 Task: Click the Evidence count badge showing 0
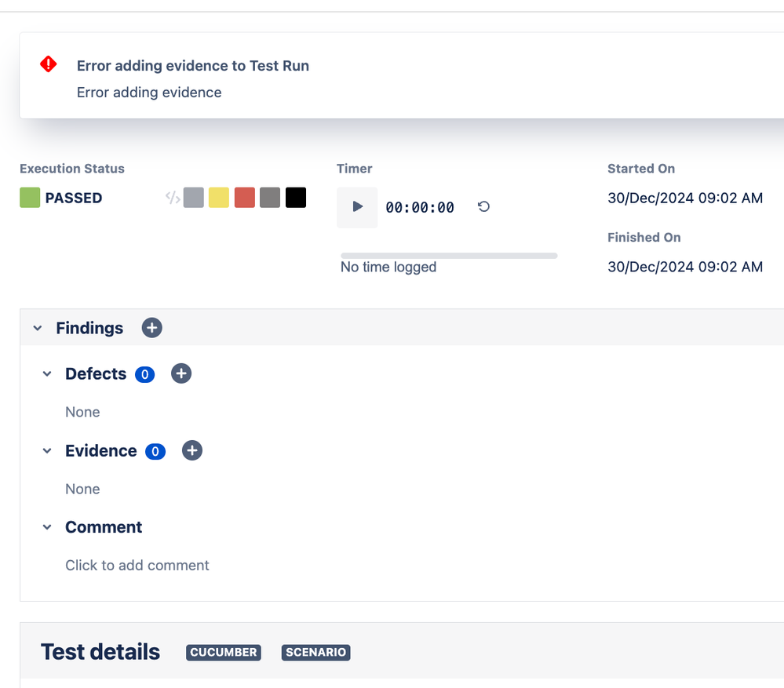click(155, 451)
